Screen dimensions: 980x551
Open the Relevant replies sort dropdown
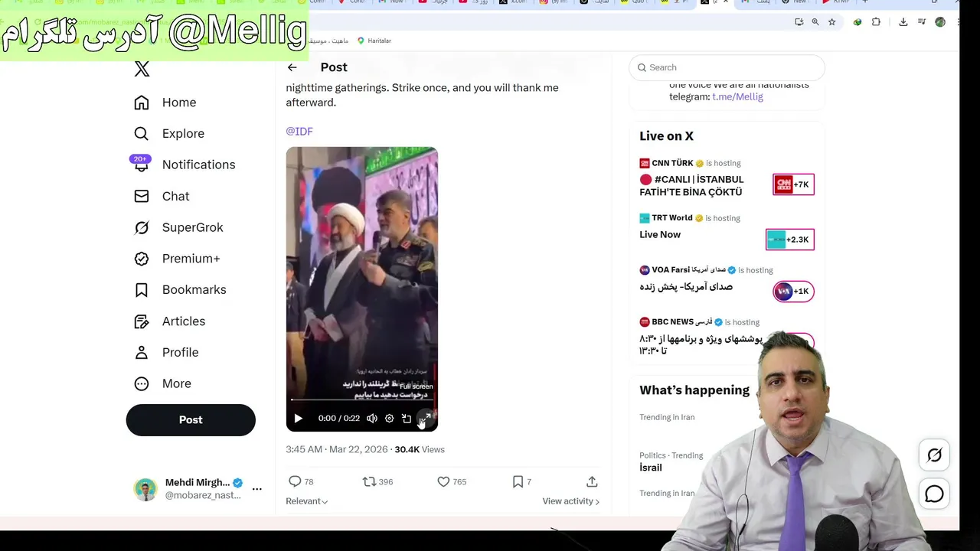tap(307, 501)
